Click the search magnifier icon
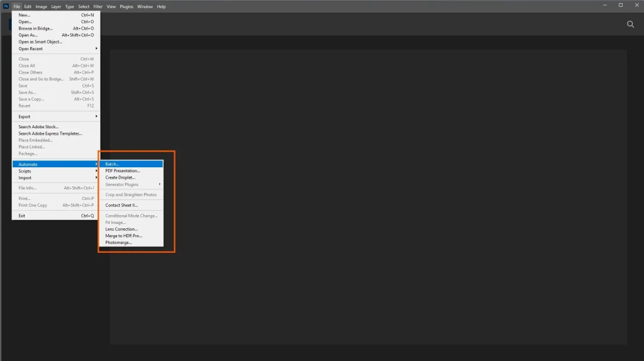 (630, 25)
